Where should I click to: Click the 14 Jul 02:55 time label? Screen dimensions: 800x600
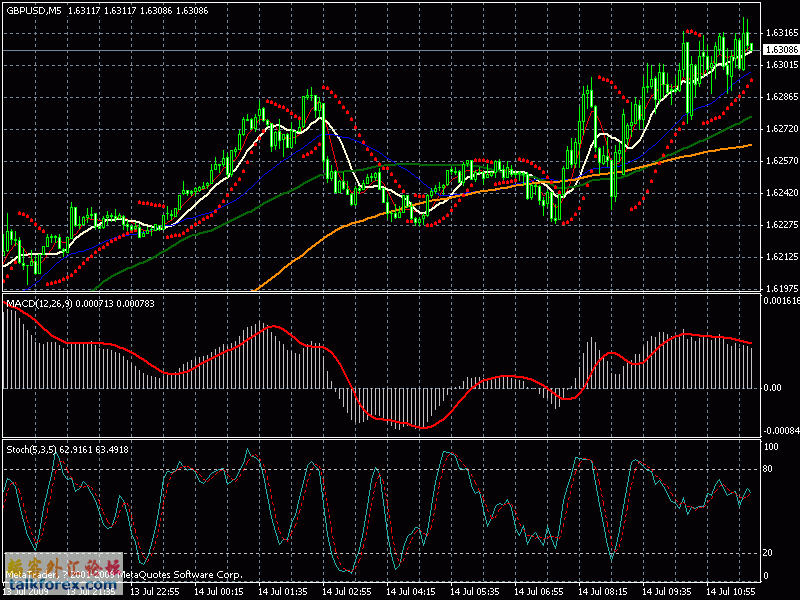[x=347, y=592]
